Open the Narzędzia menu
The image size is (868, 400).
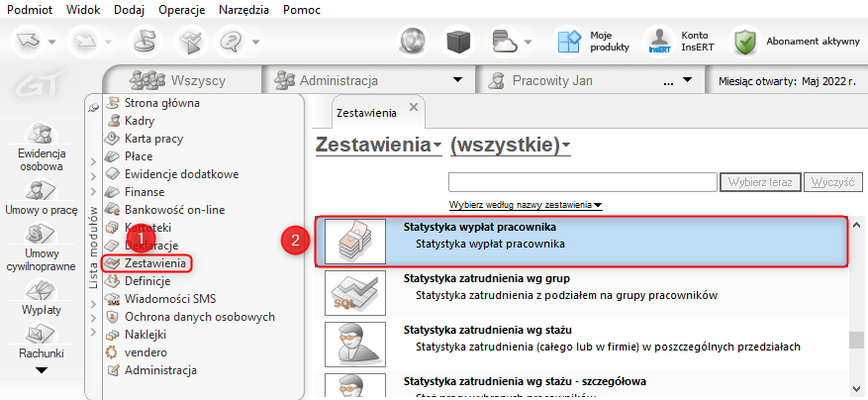click(244, 10)
